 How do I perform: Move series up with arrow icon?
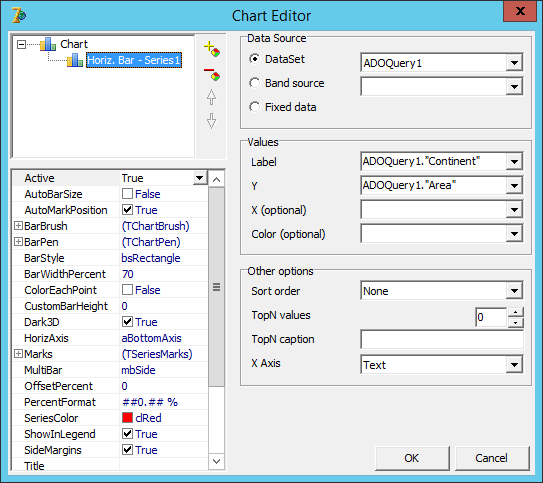[211, 97]
